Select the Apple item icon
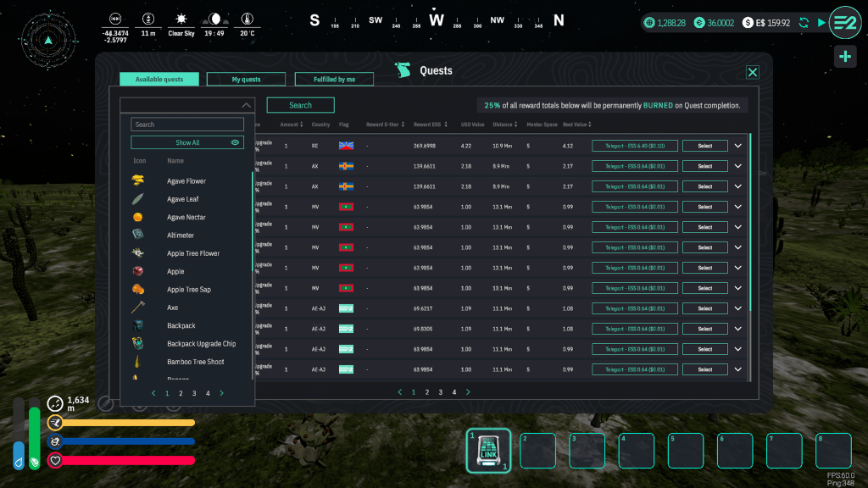 click(x=138, y=271)
